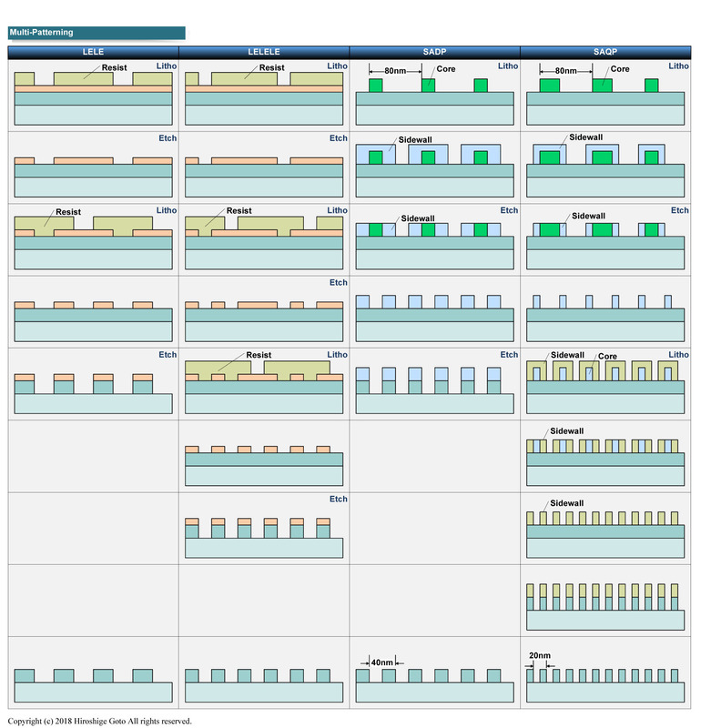Click the 20nm dimension label in SAQP column
Viewport: 721px width, 728px height.
click(540, 655)
